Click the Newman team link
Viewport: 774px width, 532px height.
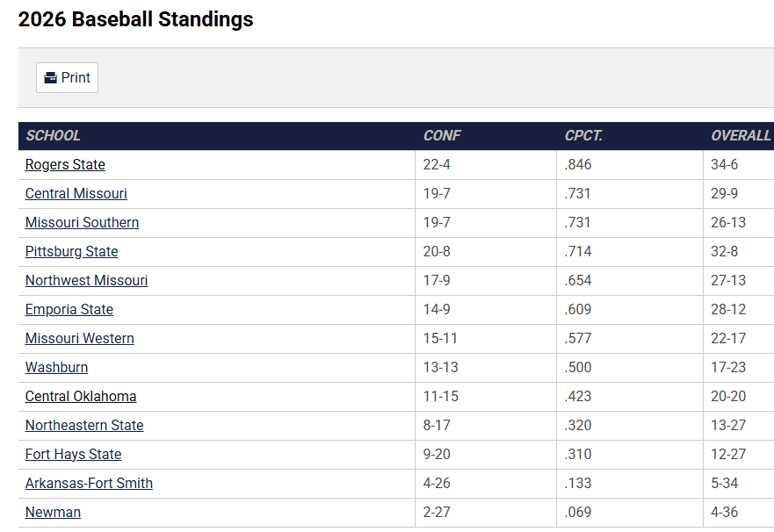pos(53,513)
